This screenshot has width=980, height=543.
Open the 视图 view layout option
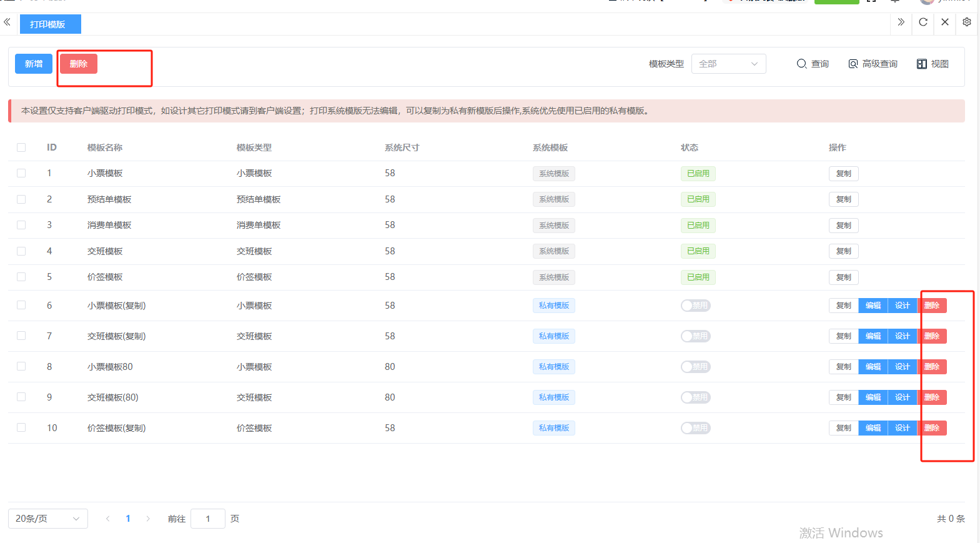point(933,64)
